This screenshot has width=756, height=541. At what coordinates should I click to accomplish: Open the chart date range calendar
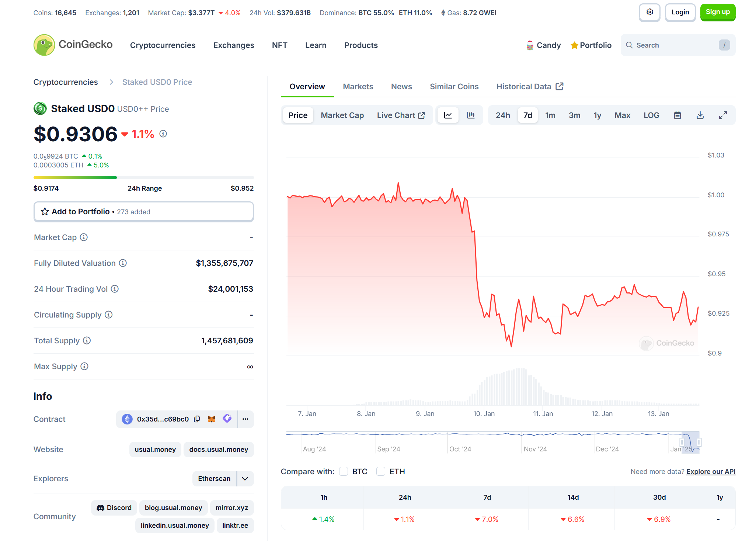[x=677, y=115]
